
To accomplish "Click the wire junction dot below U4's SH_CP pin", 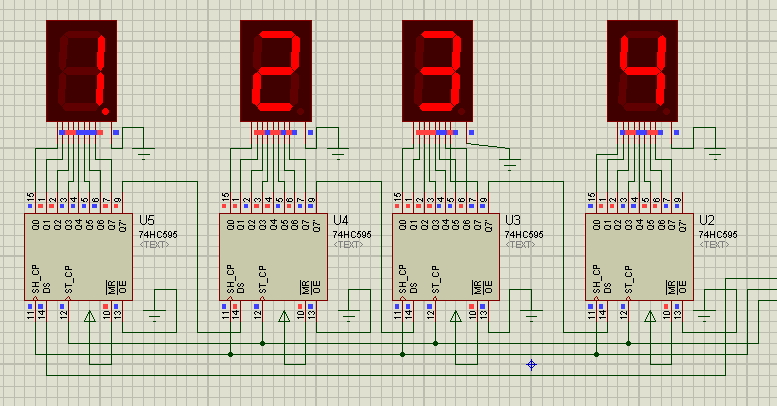I will (x=230, y=354).
